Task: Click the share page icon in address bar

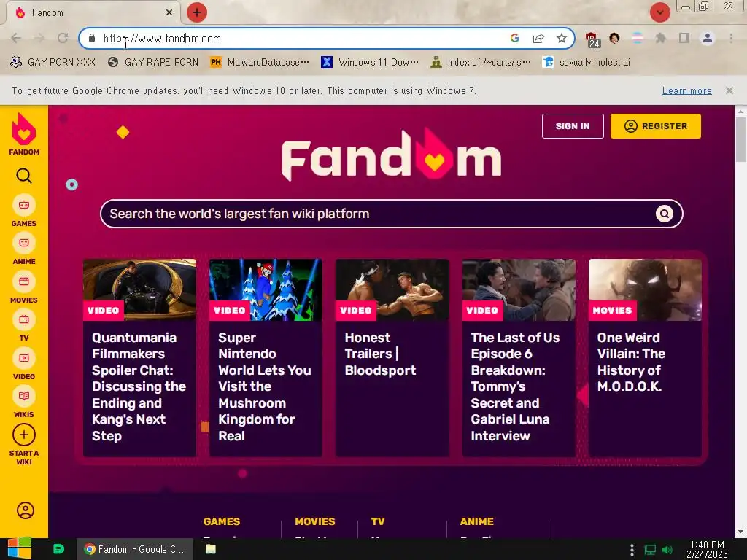Action: (x=538, y=38)
